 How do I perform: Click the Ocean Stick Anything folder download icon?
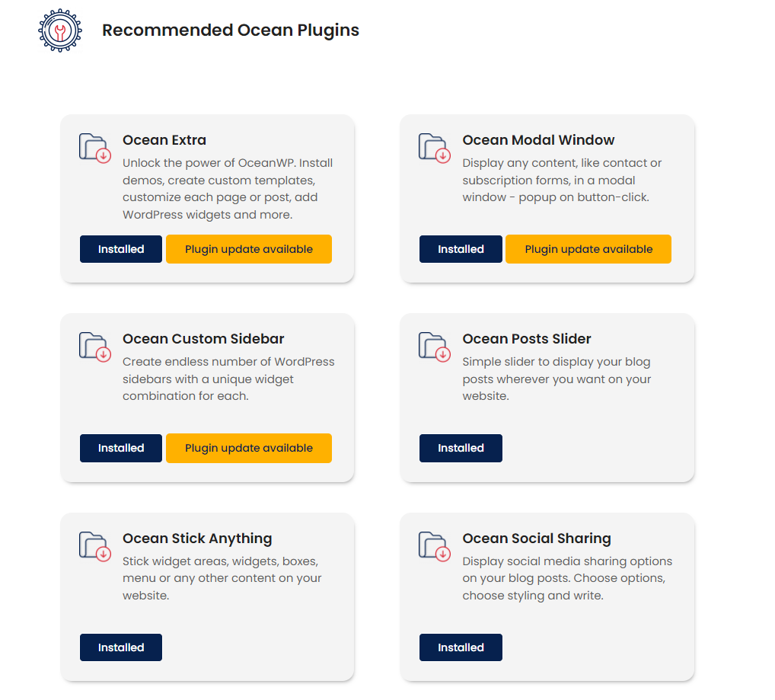(95, 547)
